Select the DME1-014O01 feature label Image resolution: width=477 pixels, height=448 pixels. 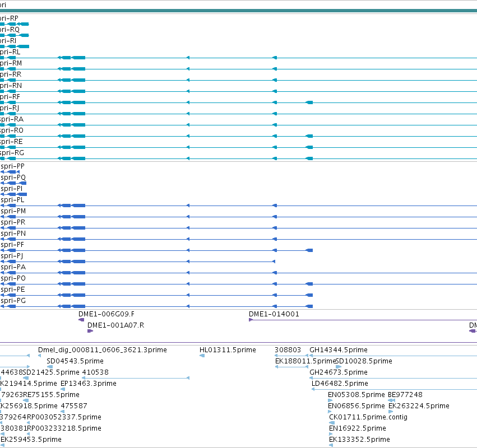point(274,314)
